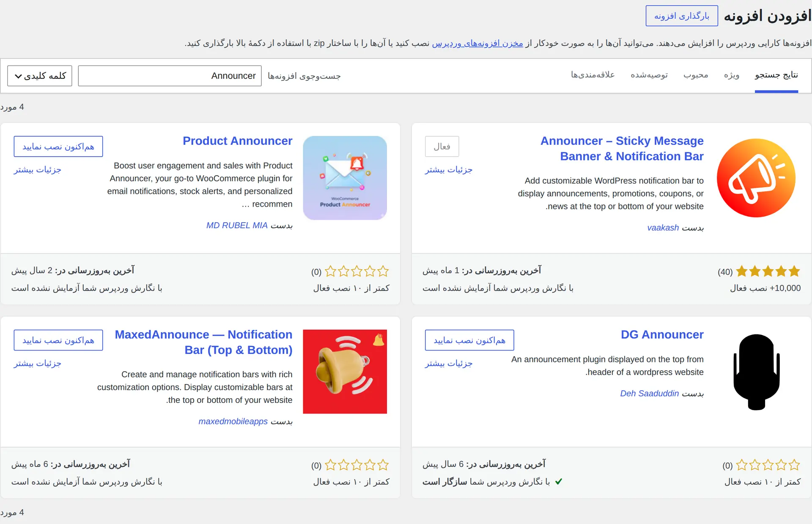The image size is (812, 524).
Task: Click the 'با نگارش وردپرس شما سازگار است' text
Action: click(x=486, y=482)
